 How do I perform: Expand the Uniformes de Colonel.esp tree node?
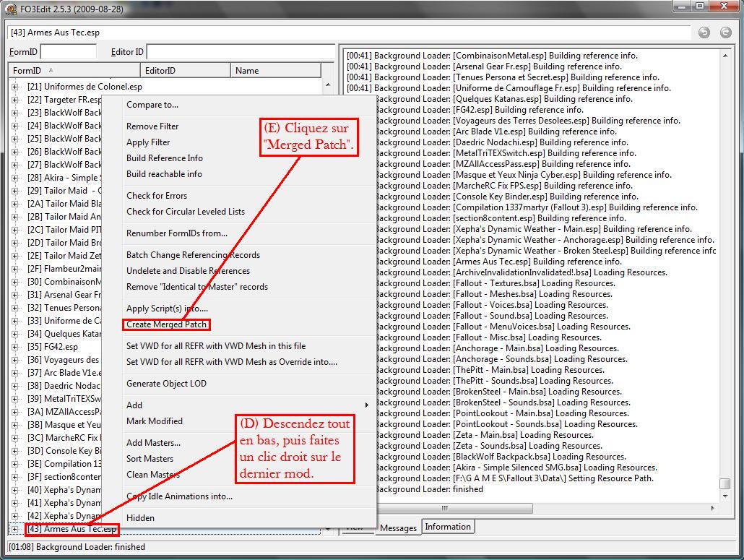tap(14, 87)
